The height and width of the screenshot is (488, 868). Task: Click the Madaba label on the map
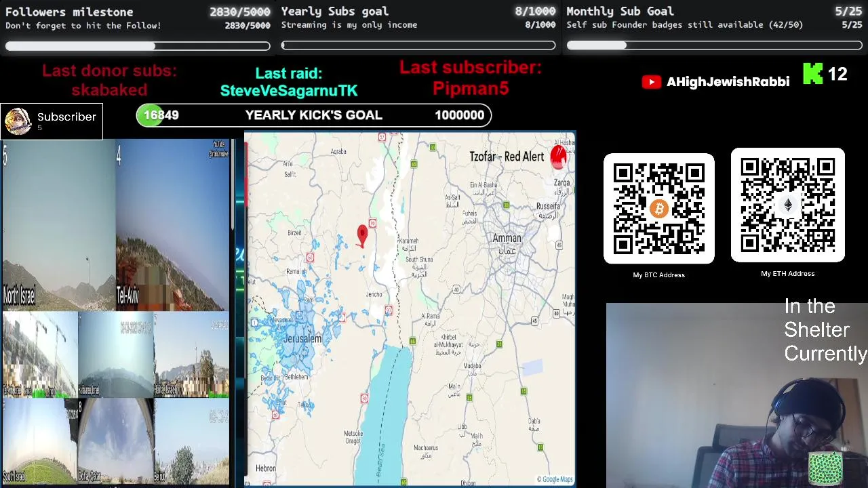pos(473,366)
